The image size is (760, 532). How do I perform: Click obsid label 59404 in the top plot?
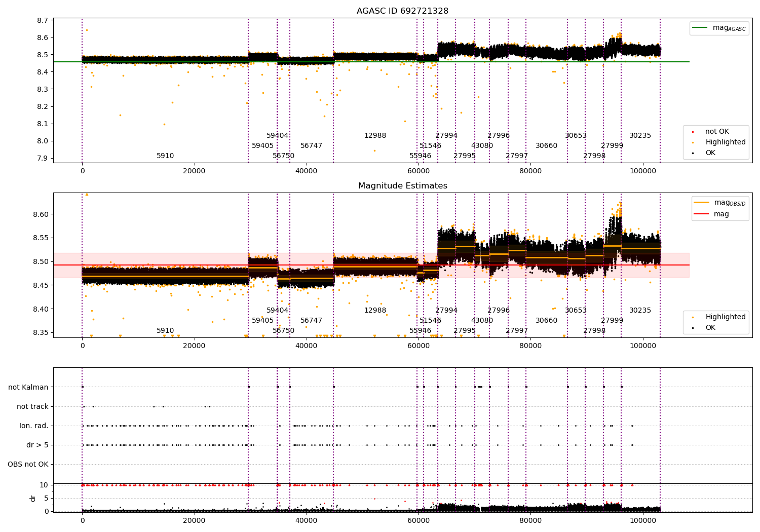point(277,136)
